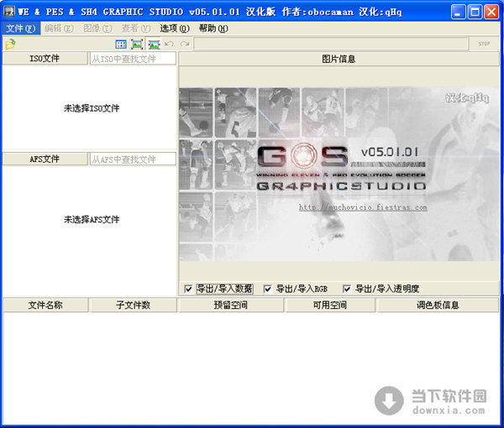Click the application icon in title bar
This screenshot has height=428, width=504.
tap(9, 12)
